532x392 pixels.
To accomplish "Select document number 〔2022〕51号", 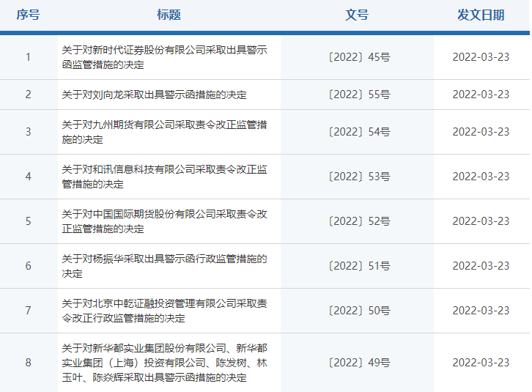I will pos(360,266).
